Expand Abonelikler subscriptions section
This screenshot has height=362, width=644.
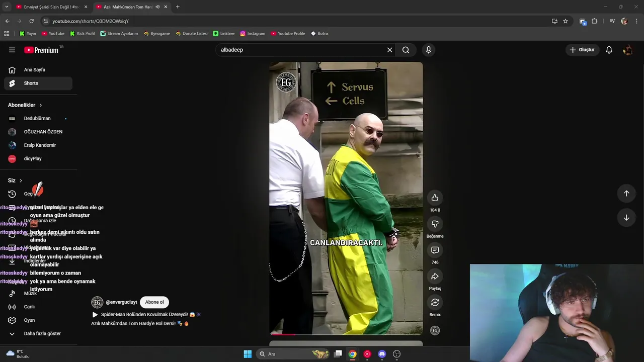[x=25, y=105]
